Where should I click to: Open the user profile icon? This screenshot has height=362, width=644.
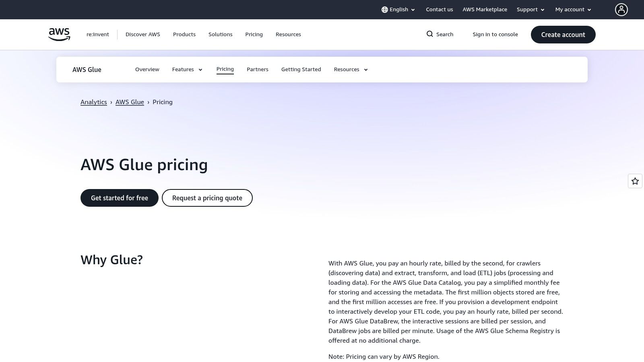click(x=621, y=10)
